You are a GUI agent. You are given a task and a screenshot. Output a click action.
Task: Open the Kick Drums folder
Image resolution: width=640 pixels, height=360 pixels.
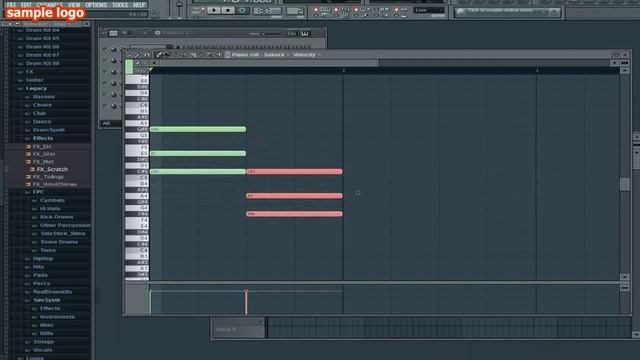56,217
